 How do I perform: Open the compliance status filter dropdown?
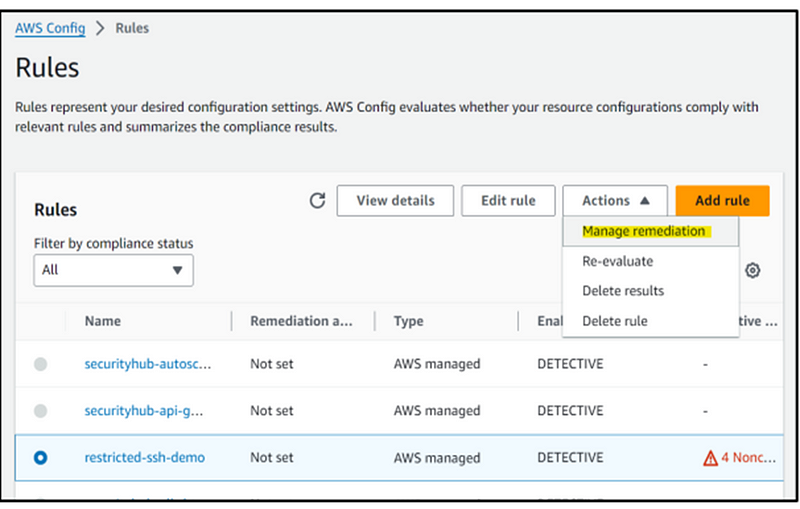pos(113,270)
